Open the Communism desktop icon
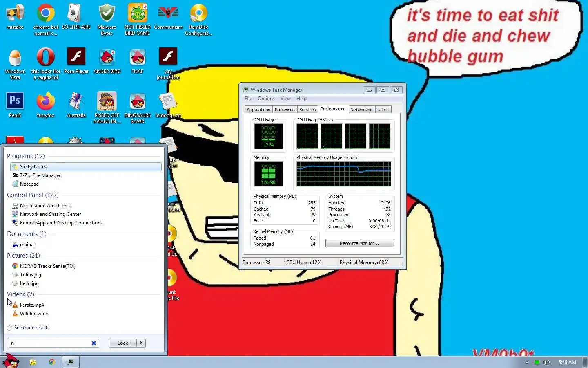This screenshot has height=368, width=588. (168, 17)
